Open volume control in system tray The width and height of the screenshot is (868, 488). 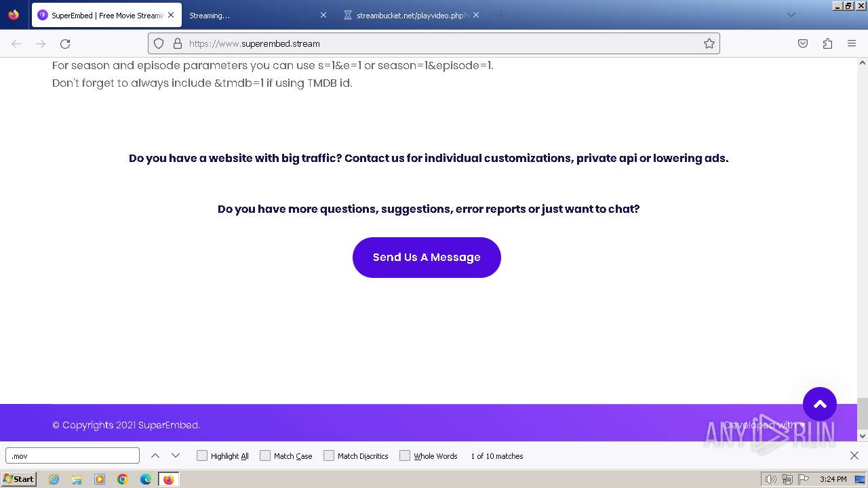(771, 479)
